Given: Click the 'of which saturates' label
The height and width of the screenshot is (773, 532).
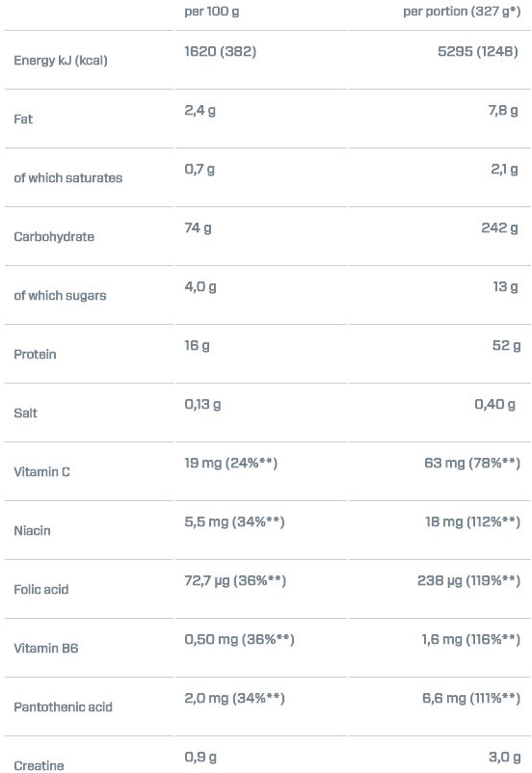Looking at the screenshot, I should 68,178.
